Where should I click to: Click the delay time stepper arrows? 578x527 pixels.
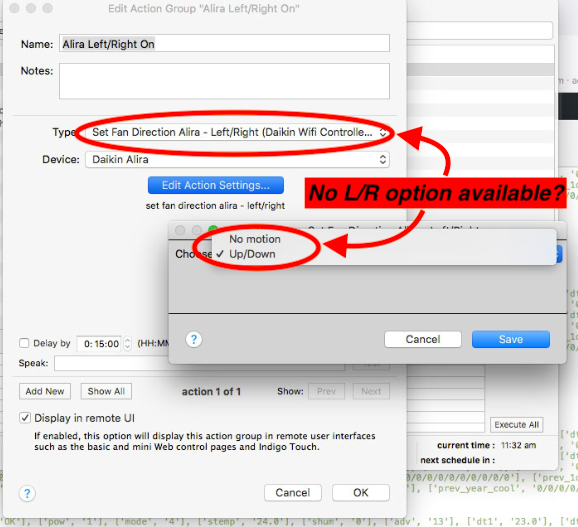128,344
